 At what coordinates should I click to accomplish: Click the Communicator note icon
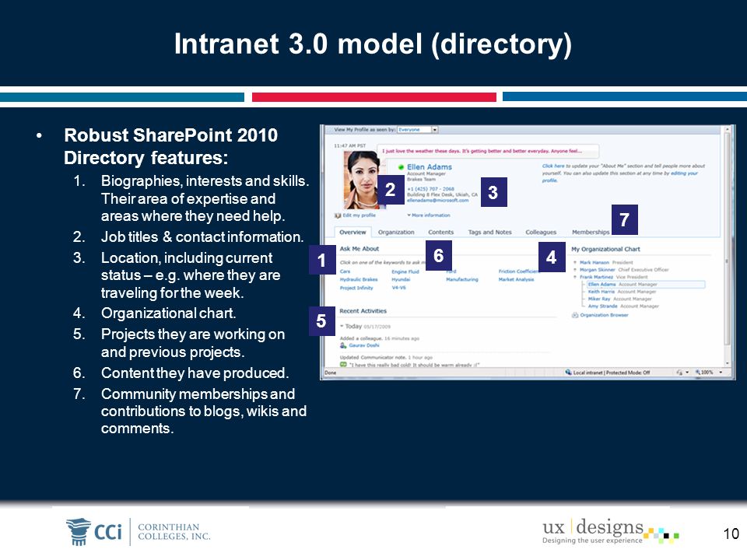343,365
